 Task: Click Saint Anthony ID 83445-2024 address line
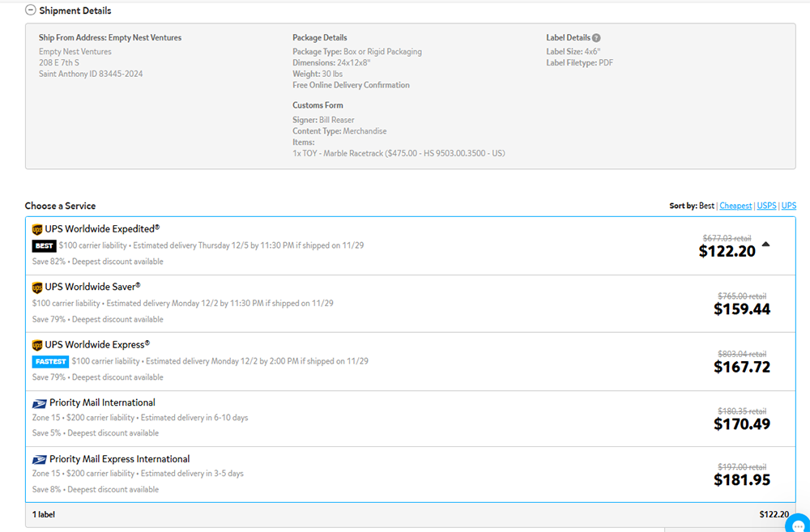[91, 74]
